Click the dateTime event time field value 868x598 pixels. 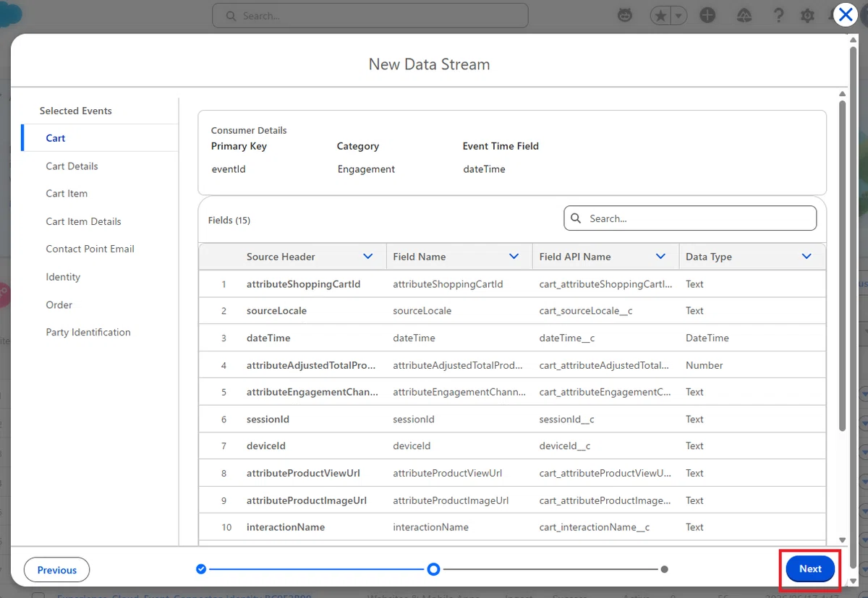click(x=484, y=169)
